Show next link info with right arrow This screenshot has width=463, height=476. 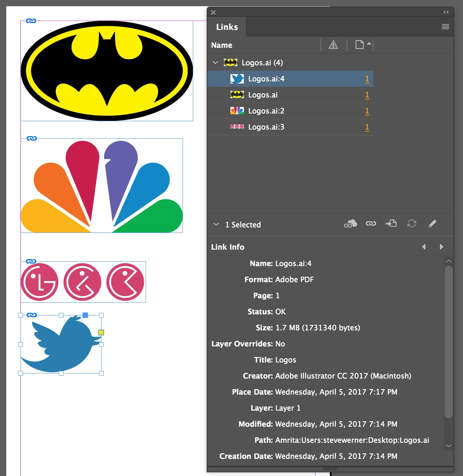(x=441, y=247)
